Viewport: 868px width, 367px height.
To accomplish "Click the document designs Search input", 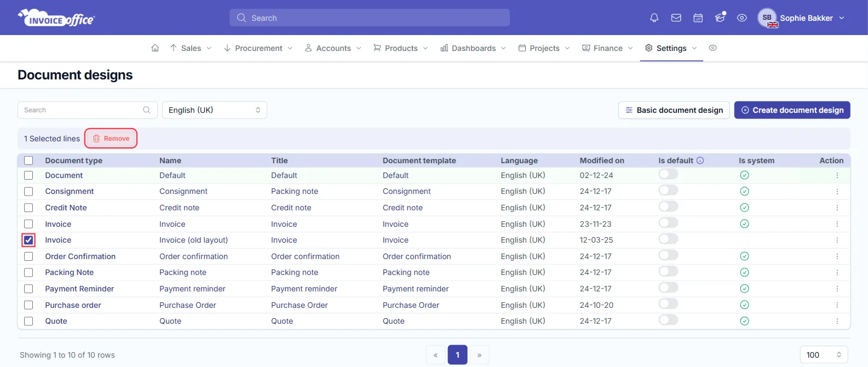I will 88,110.
